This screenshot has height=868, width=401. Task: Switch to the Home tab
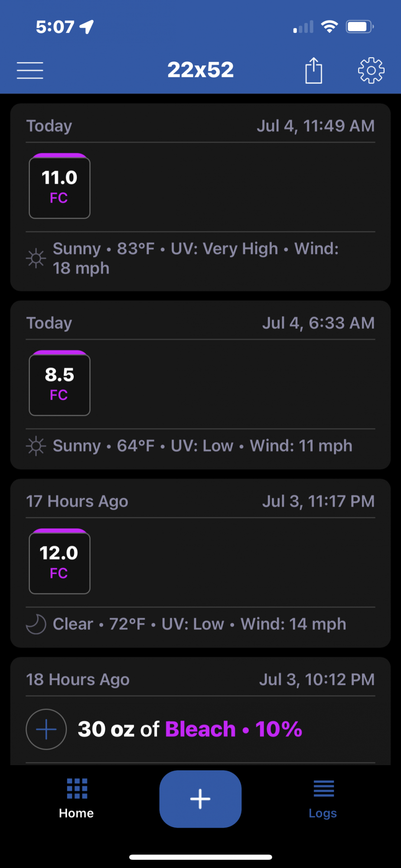(76, 799)
